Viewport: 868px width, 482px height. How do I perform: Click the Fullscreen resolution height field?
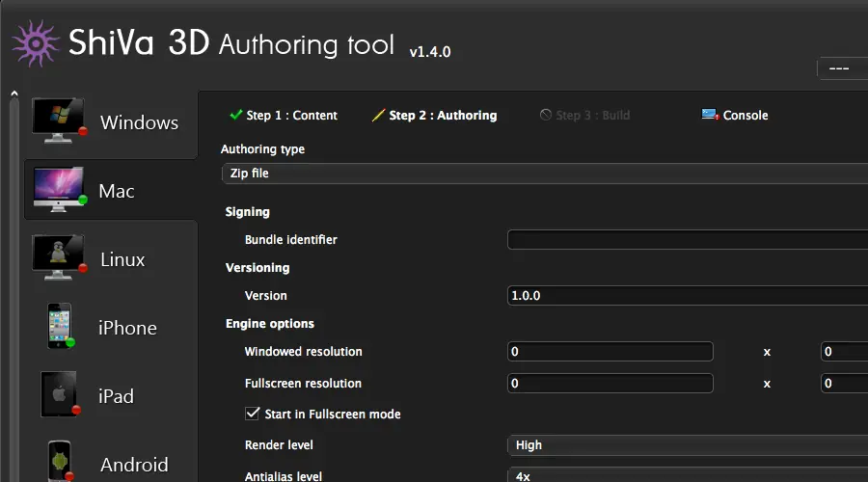(844, 383)
